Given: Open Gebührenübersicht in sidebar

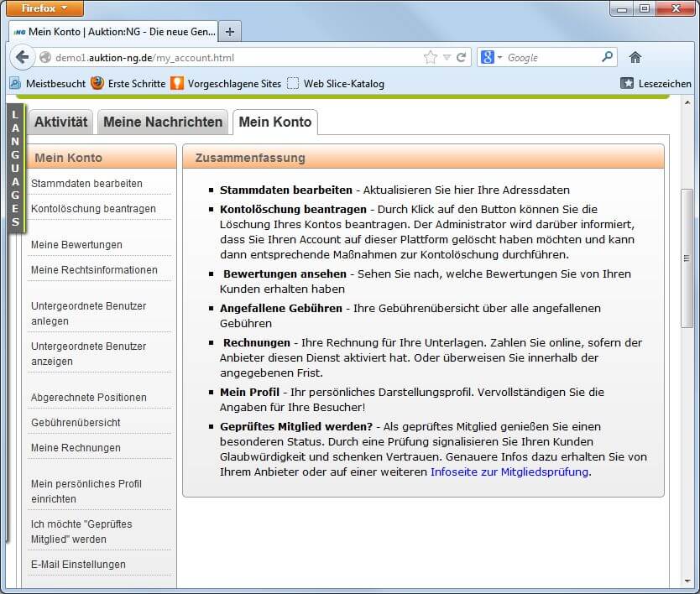Looking at the screenshot, I should (76, 422).
